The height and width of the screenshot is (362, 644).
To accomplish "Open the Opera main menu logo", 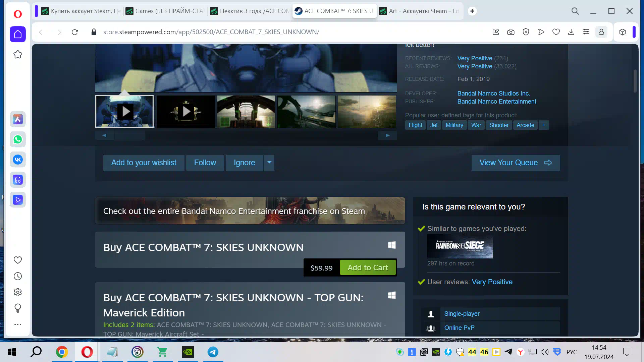I will coord(18,14).
